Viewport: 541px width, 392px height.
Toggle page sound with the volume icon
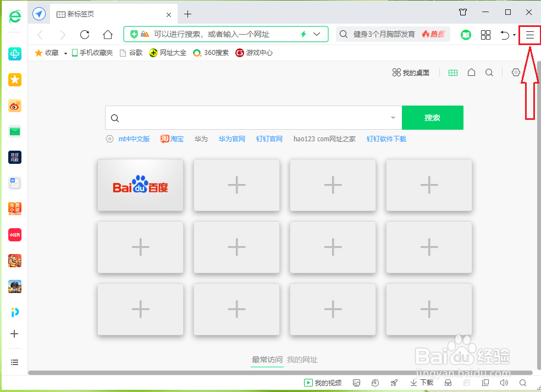click(x=504, y=383)
